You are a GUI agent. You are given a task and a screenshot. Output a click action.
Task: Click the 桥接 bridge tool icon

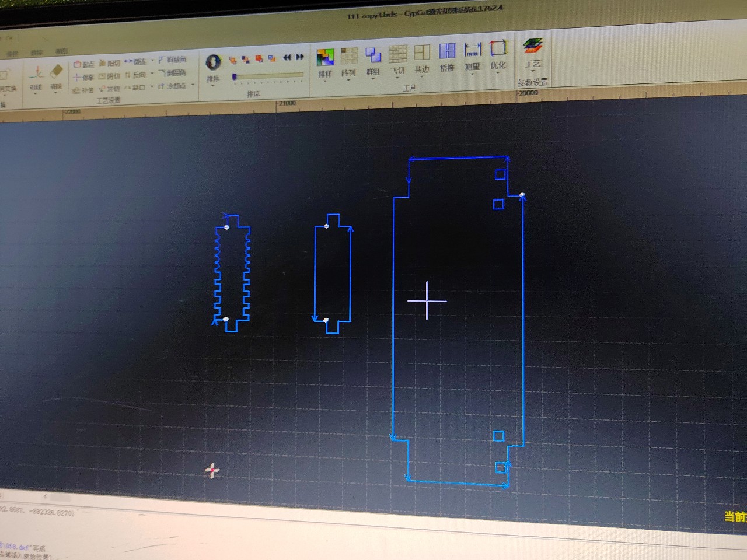tap(447, 52)
